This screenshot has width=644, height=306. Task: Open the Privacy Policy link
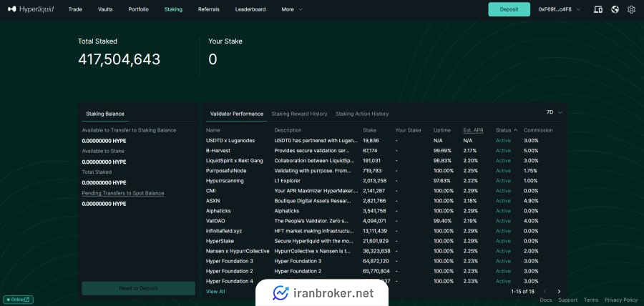(x=621, y=300)
